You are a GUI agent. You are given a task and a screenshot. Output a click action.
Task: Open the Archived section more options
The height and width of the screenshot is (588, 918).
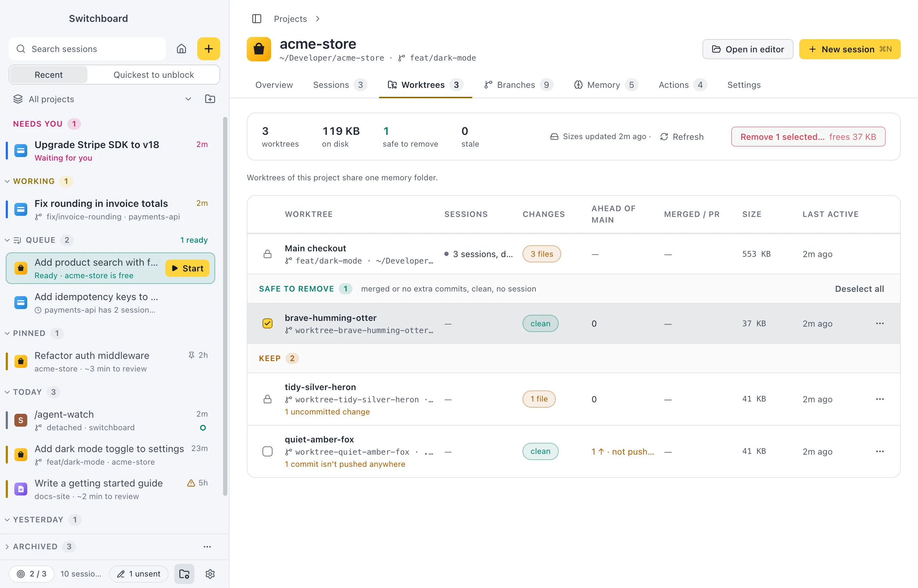coord(207,546)
